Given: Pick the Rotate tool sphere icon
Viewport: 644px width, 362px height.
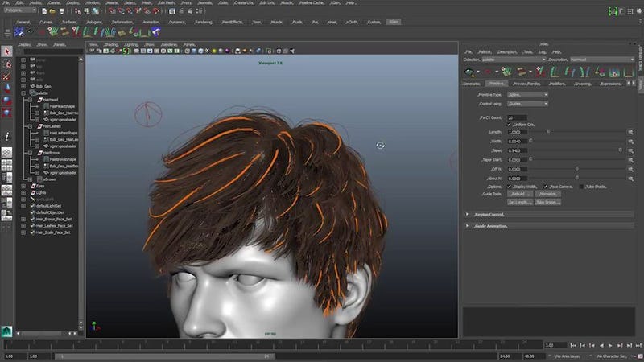Looking at the screenshot, I should pyautogui.click(x=6, y=100).
